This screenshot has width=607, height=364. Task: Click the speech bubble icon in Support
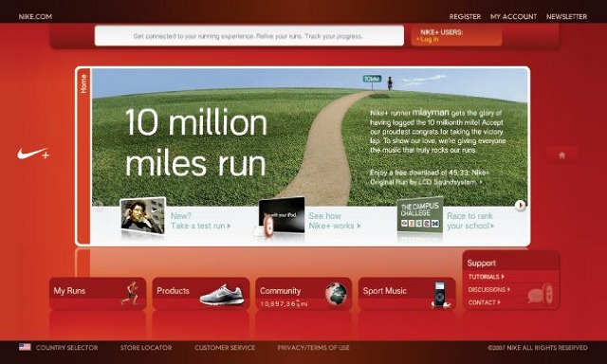535,297
